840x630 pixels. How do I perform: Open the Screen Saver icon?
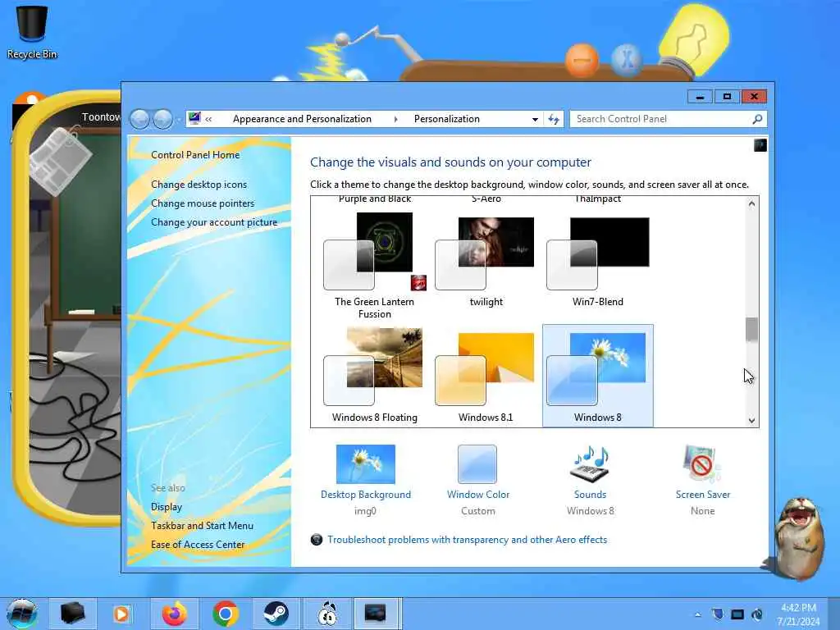pyautogui.click(x=702, y=464)
